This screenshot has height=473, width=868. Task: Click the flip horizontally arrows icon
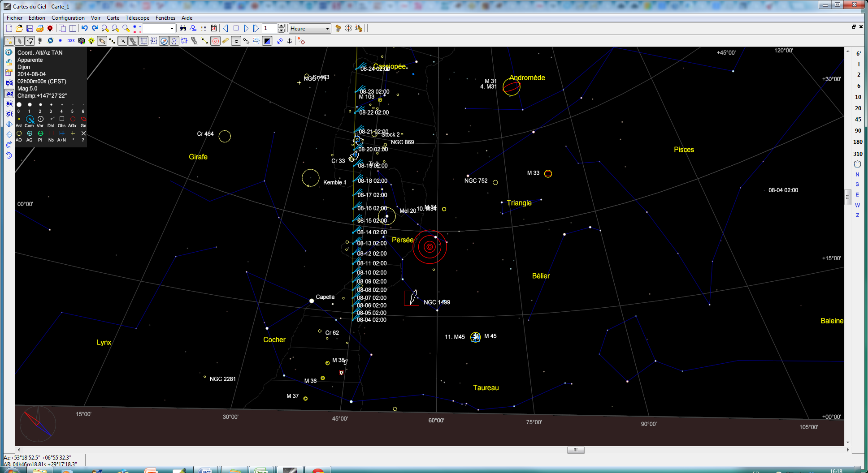pos(9,124)
